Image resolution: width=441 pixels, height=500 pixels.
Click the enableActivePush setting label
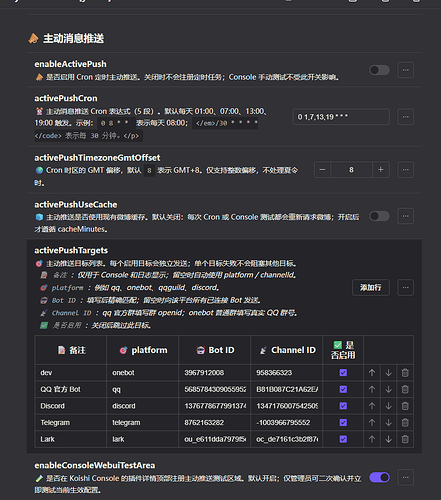click(70, 64)
